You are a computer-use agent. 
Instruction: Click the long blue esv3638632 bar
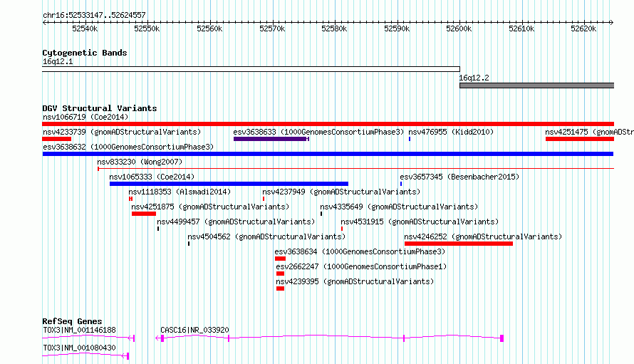tap(328, 154)
